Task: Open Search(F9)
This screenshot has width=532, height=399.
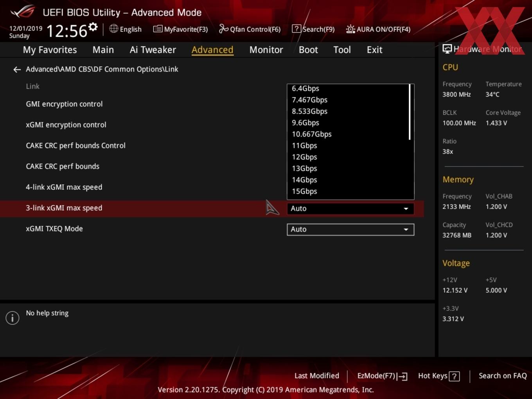Action: point(313,29)
